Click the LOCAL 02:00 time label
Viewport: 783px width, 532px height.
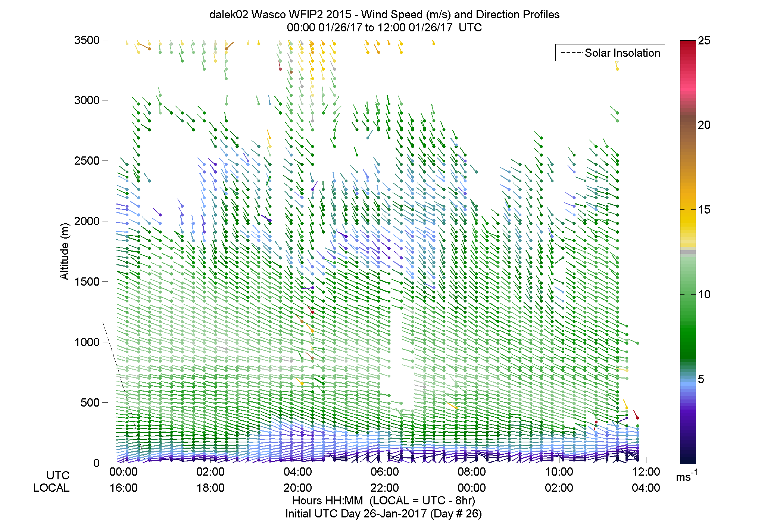[x=559, y=488]
